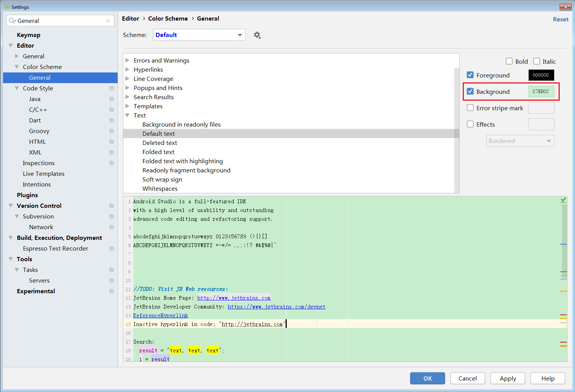Open the Scheme dropdown showing Default
The image size is (575, 392).
pyautogui.click(x=199, y=35)
